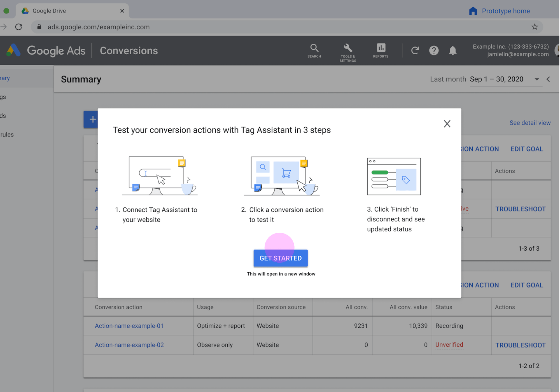
Task: Click TROUBLESHOOT for Action-name-example-02
Action: pyautogui.click(x=520, y=345)
